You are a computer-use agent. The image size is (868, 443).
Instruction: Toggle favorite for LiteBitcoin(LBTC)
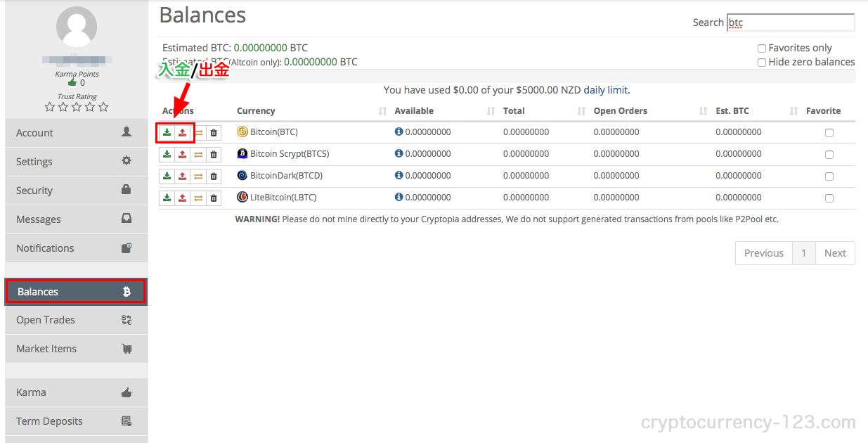click(829, 198)
